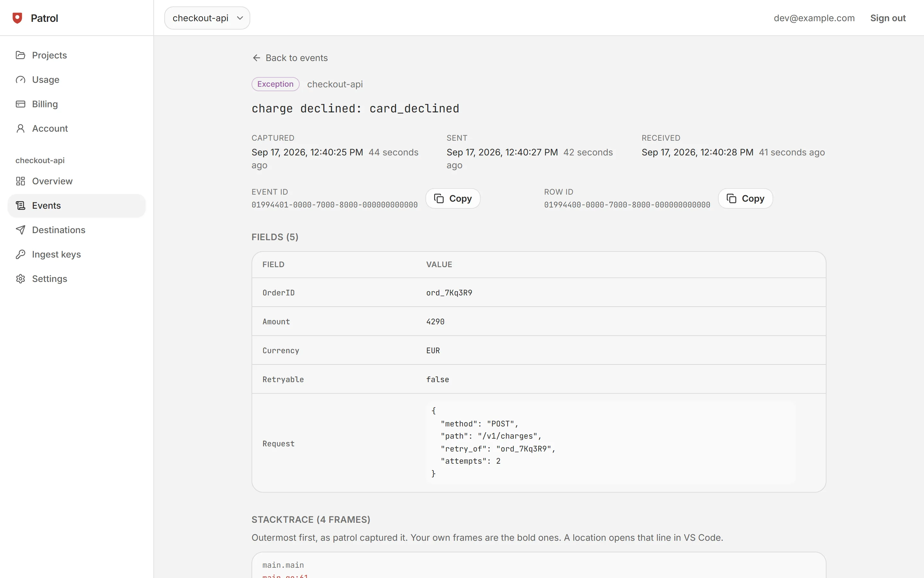Click dev@example.com in the header
The width and height of the screenshot is (924, 578).
[814, 18]
